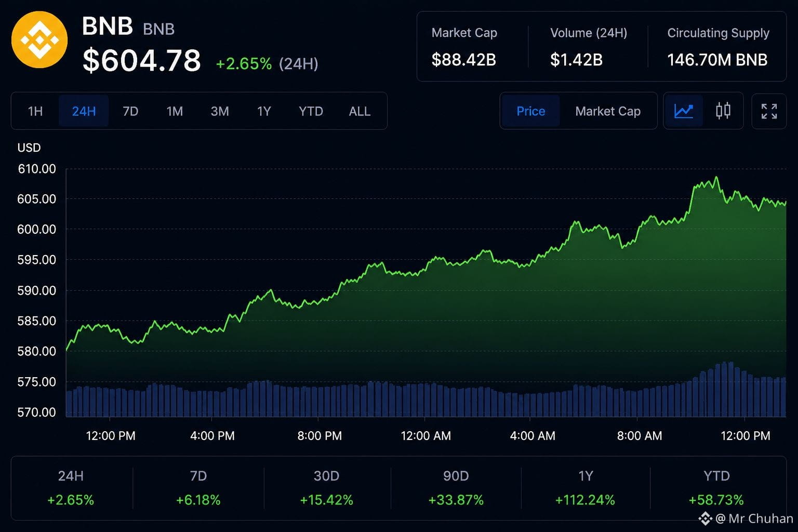Switch to candlestick chart view

pyautogui.click(x=723, y=111)
